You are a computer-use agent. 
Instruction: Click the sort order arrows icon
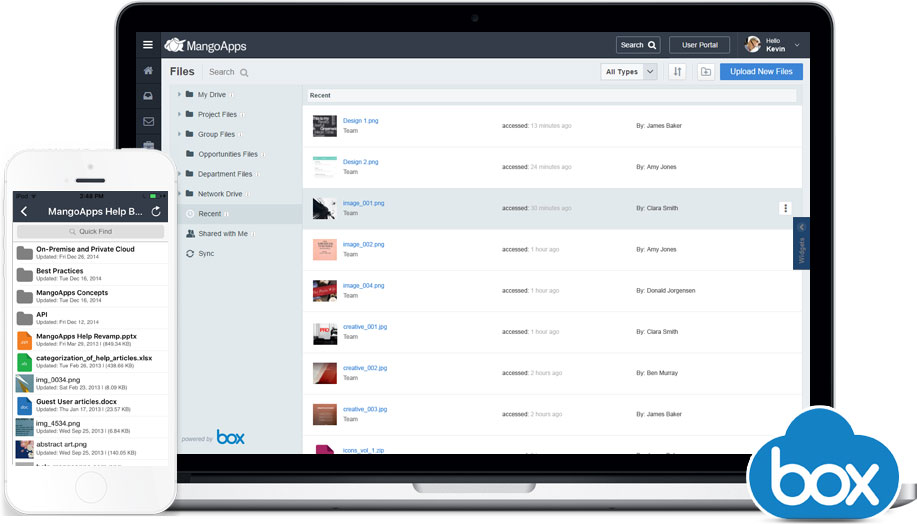click(x=677, y=71)
